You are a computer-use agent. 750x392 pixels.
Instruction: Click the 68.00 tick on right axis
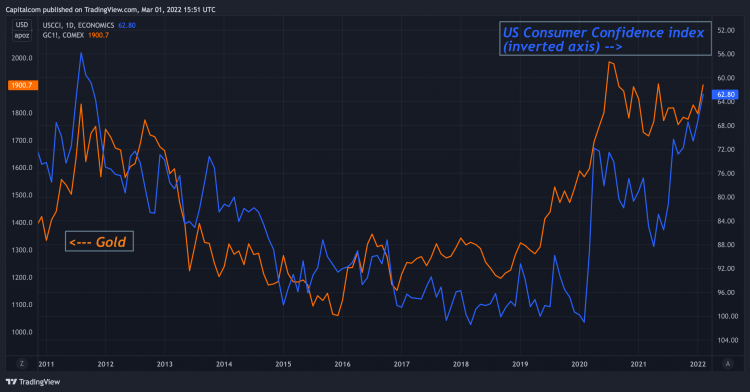[x=726, y=126]
